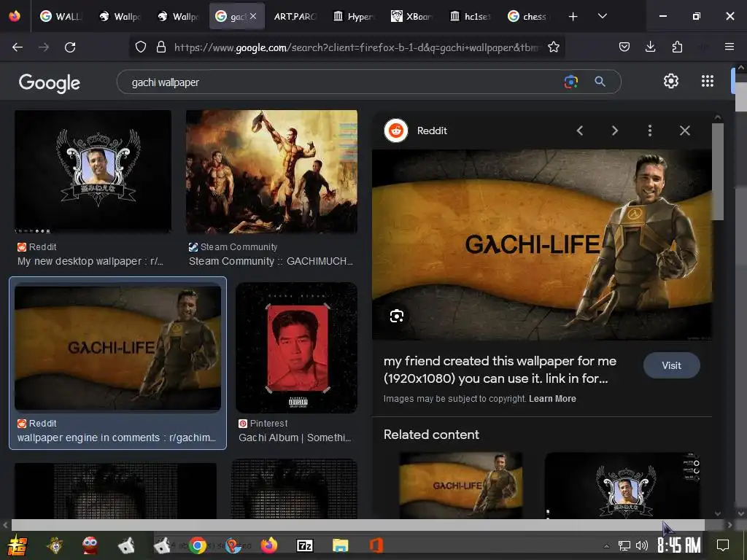Switch to the ART.PARO tab

click(295, 17)
